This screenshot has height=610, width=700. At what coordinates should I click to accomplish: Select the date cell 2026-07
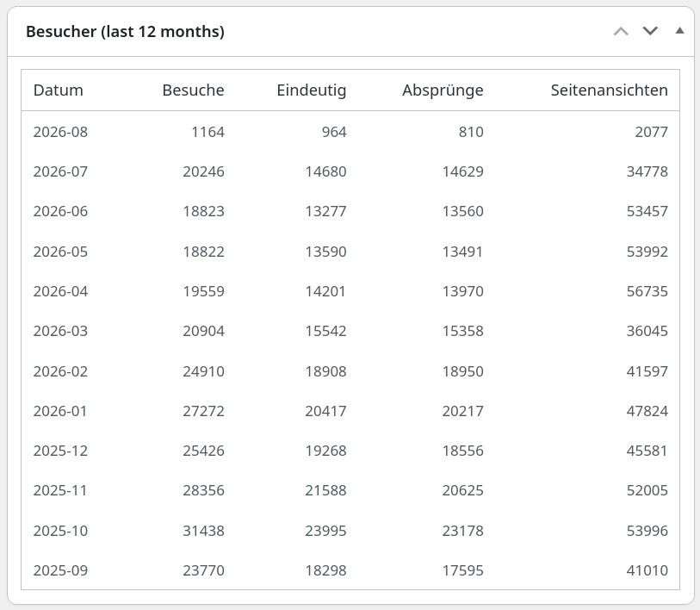[x=61, y=171]
